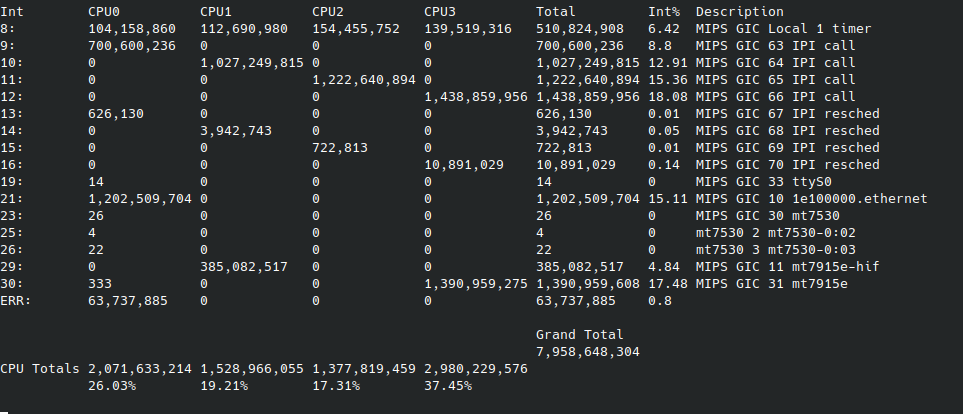963x414 pixels.
Task: Click the 1,438,859,956 value under CPU3
Action: pos(476,97)
